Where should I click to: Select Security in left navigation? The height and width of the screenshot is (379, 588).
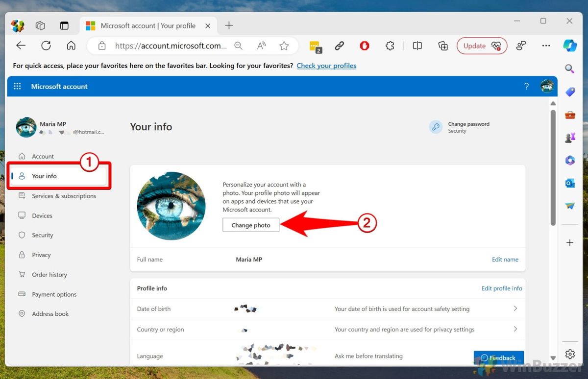[43, 235]
